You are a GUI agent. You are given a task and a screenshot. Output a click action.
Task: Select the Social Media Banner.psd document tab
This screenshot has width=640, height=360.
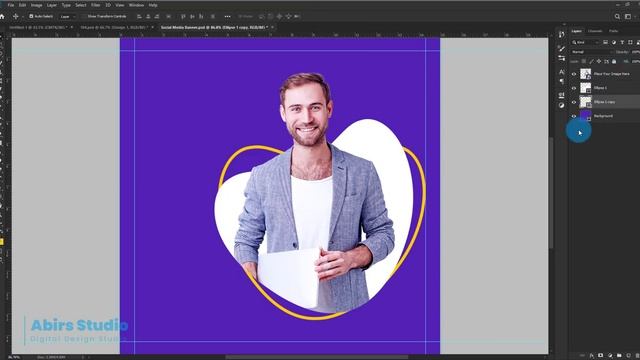[214, 27]
